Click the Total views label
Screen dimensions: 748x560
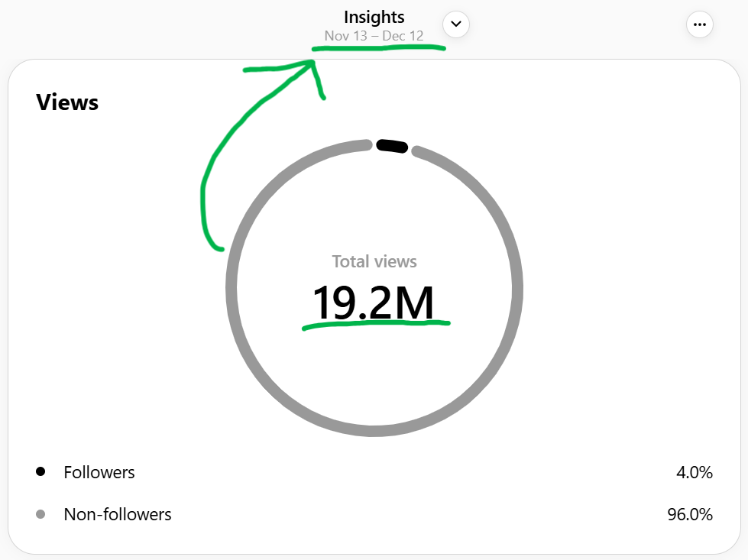(x=374, y=262)
